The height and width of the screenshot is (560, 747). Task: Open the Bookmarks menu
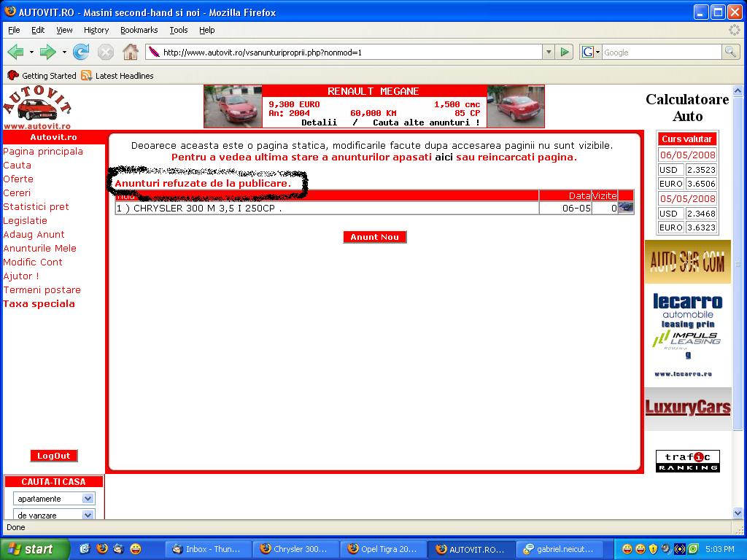point(139,30)
